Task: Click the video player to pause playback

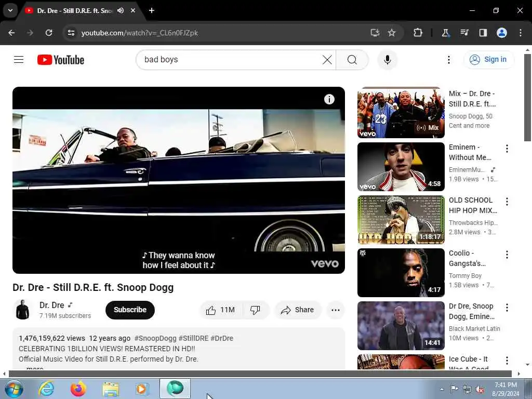Action: pos(179,180)
